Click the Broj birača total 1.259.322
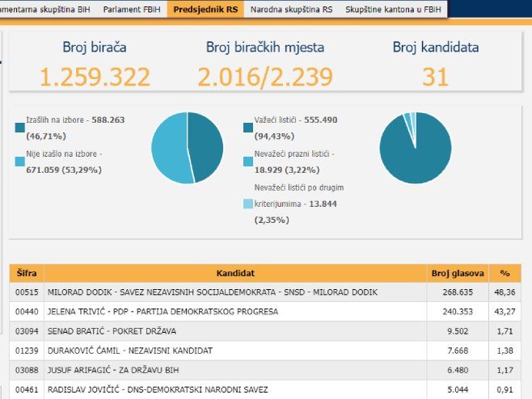 point(95,77)
